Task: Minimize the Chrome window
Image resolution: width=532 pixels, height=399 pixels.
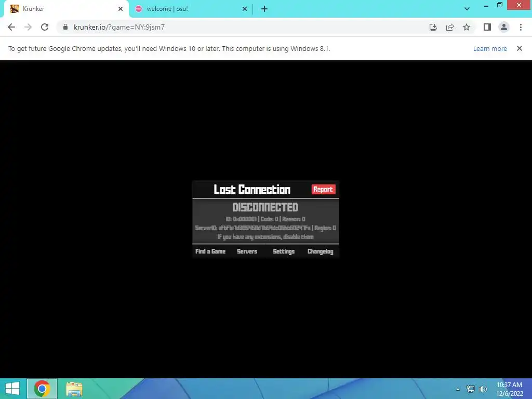Action: point(486,5)
